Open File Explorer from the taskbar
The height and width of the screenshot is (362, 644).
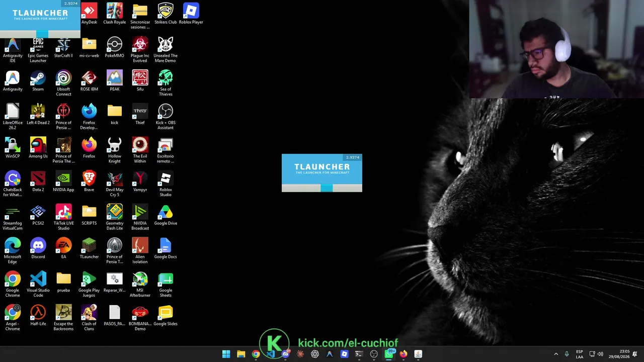(241, 354)
